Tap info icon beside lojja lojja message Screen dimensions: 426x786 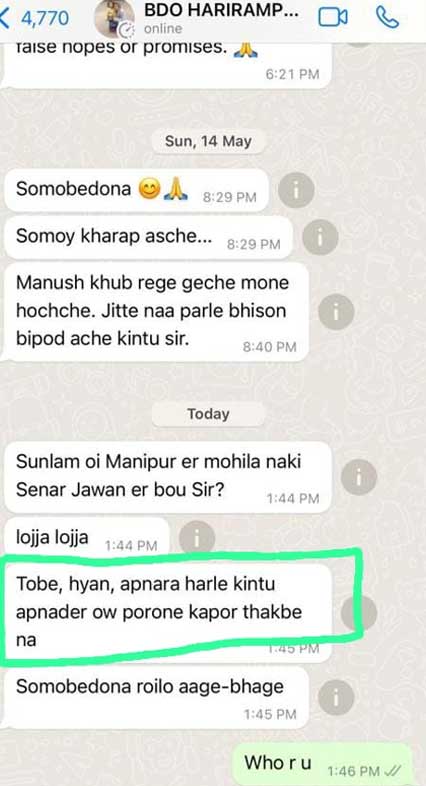[x=197, y=538]
